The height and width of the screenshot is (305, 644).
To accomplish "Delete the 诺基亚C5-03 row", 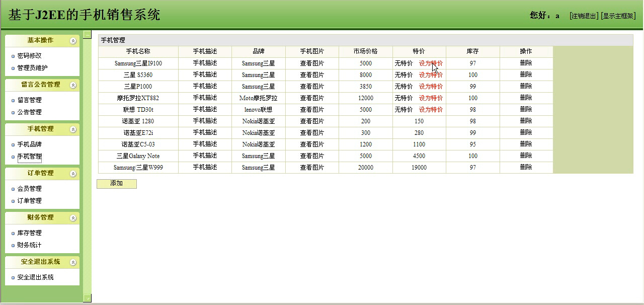I will coord(526,144).
